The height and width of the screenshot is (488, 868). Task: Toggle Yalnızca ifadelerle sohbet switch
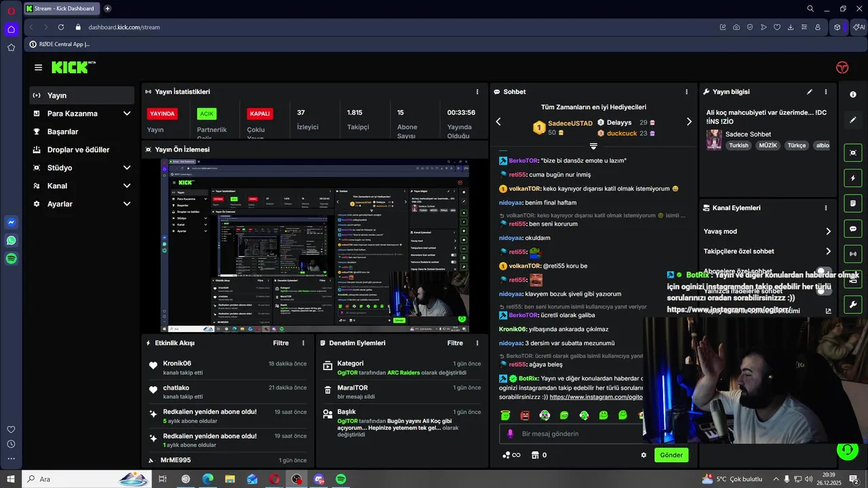824,291
